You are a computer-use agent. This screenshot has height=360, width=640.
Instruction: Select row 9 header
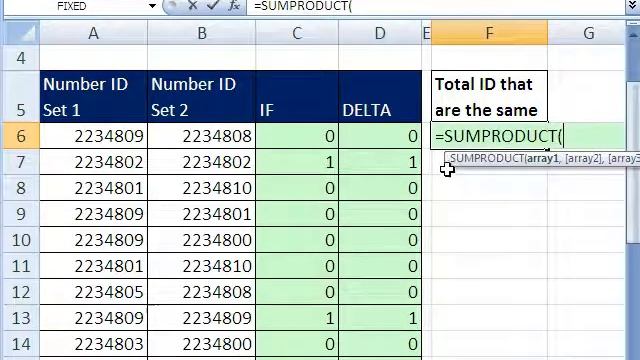click(22, 213)
